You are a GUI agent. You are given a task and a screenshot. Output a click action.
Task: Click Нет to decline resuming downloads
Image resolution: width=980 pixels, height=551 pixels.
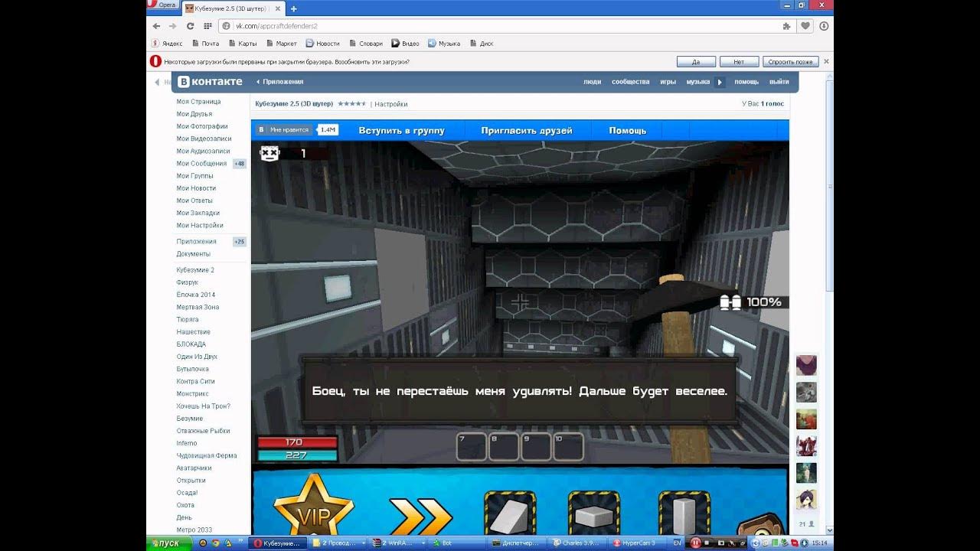(x=739, y=61)
